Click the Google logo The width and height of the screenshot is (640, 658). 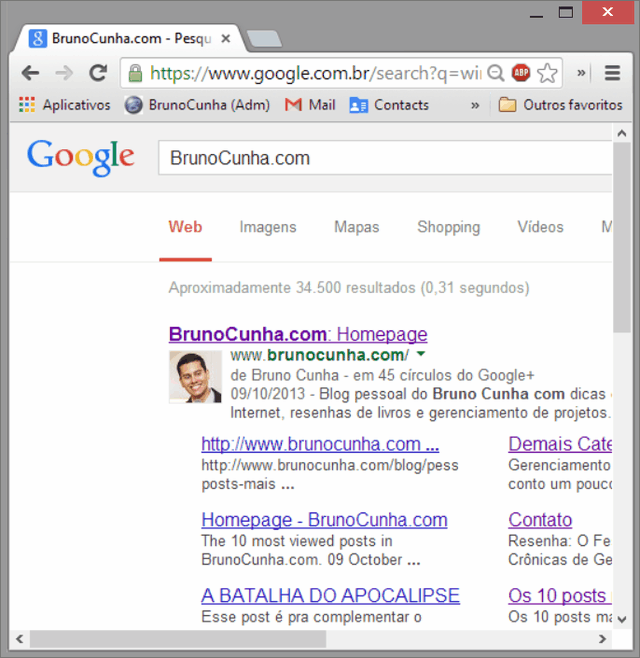point(81,158)
